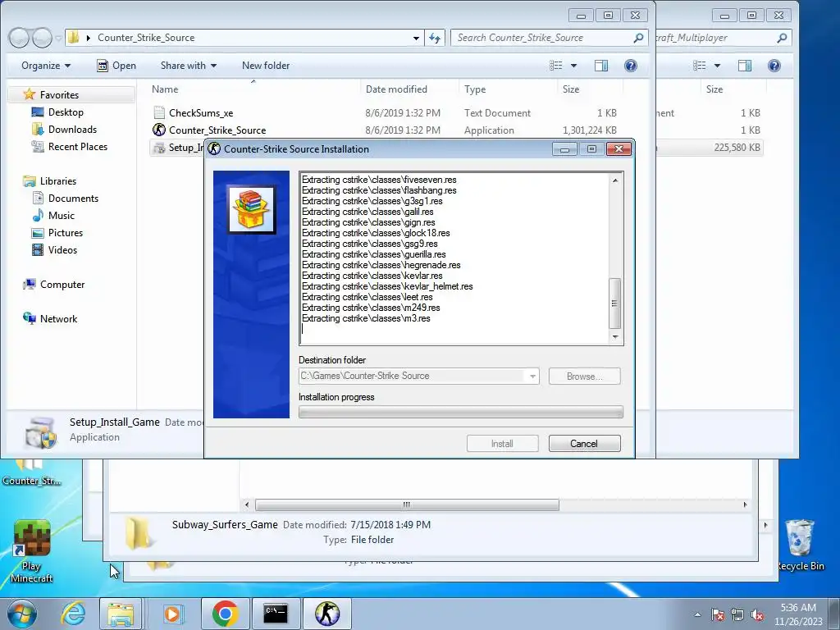This screenshot has width=840, height=630.
Task: Click the Change your view icon
Action: [x=556, y=66]
